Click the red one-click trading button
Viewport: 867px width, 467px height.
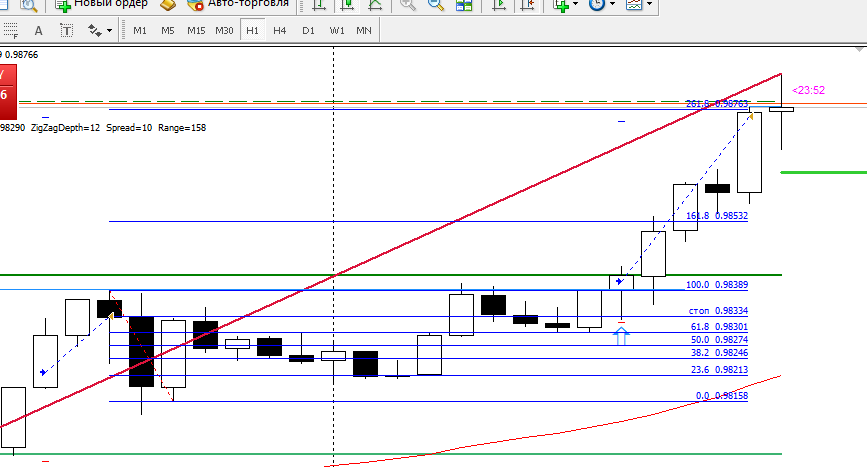coord(8,91)
